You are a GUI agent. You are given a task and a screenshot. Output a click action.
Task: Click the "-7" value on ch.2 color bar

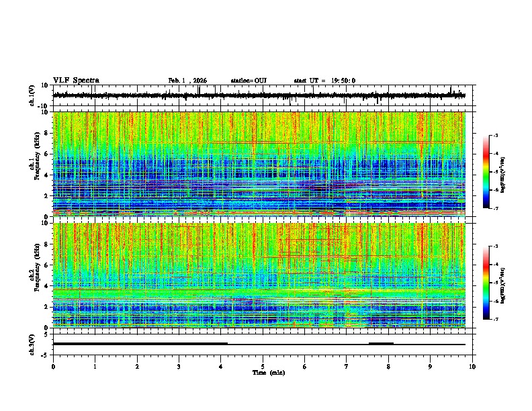495,320
